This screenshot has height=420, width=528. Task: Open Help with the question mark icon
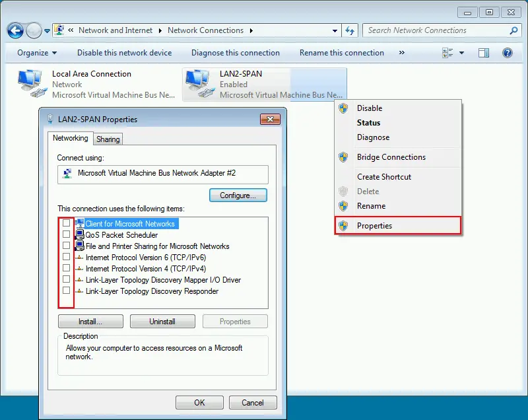[507, 53]
